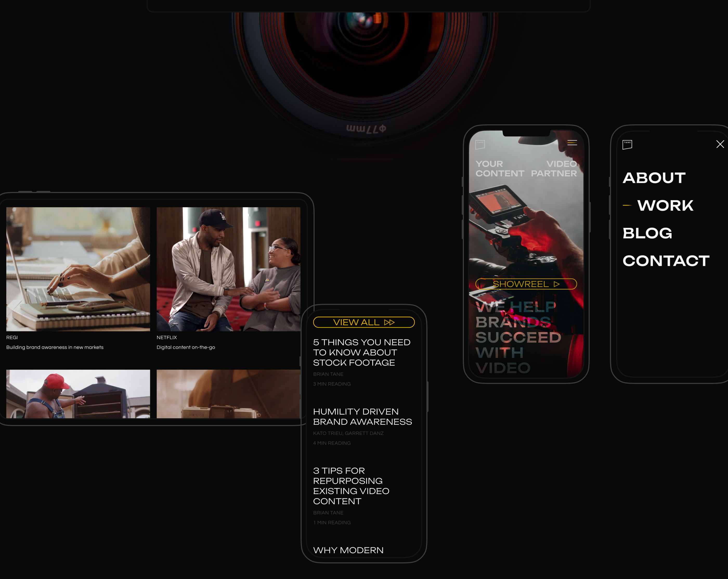Viewport: 728px width, 579px height.
Task: Click Building brand awareness caption
Action: (x=55, y=347)
